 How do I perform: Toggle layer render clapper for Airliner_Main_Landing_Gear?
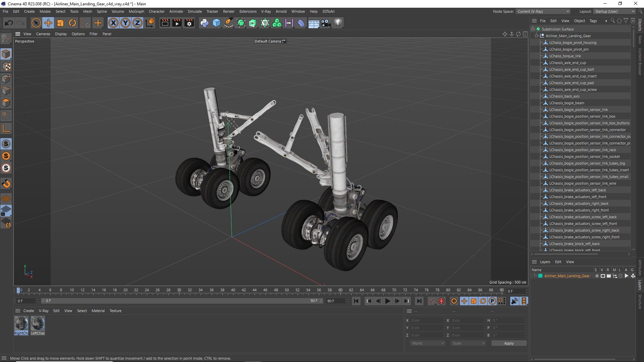(608, 276)
